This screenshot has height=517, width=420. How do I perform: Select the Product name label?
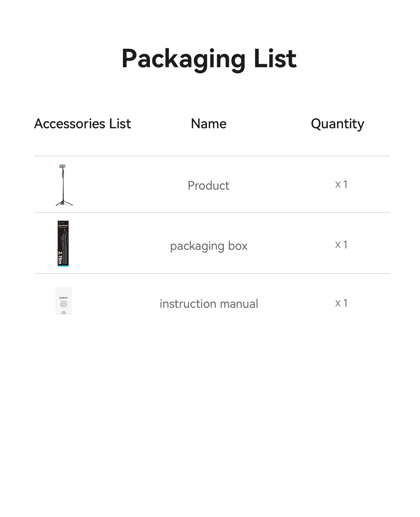coord(208,185)
